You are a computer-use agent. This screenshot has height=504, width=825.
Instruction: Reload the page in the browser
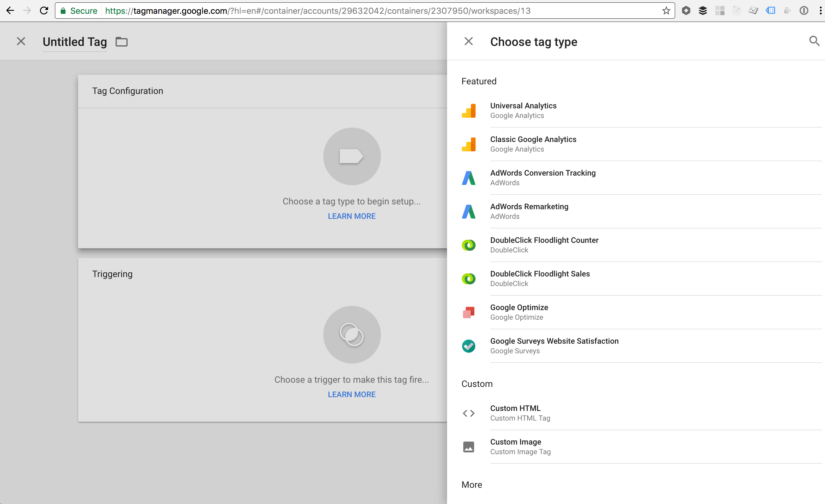44,11
